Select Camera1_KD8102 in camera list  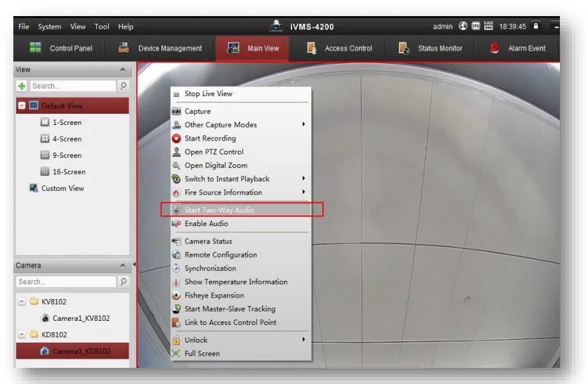coord(72,351)
